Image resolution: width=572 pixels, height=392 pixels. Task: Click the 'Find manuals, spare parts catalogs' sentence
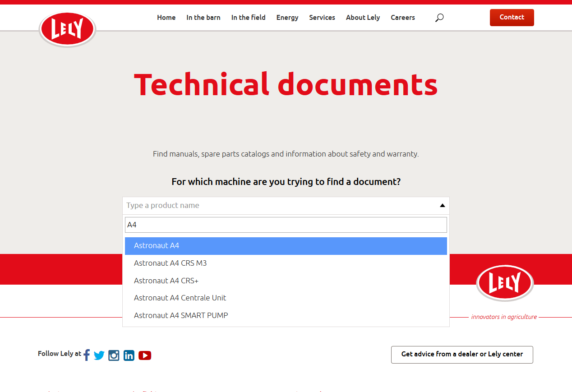(286, 154)
